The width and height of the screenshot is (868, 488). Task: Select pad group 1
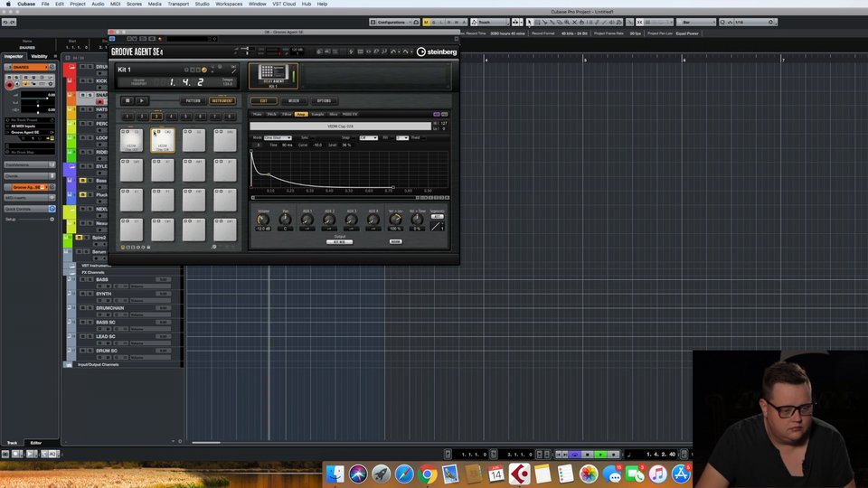pos(127,117)
